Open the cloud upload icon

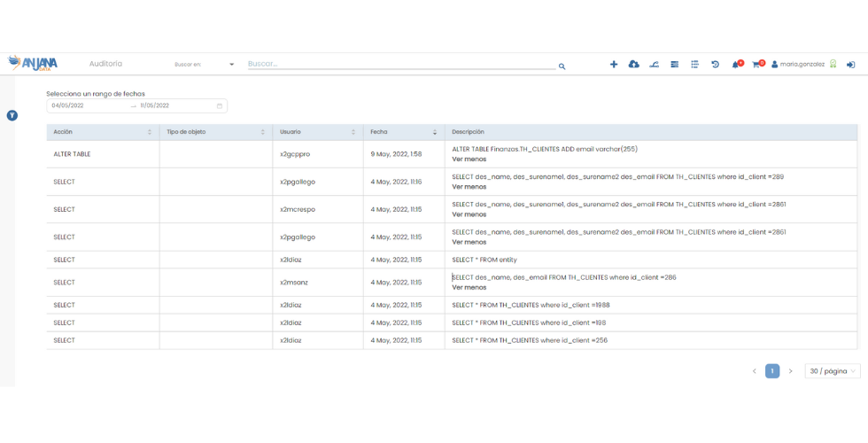634,65
